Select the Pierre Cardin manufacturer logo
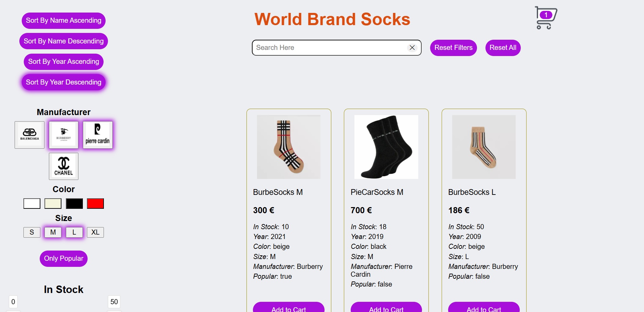Screen dimensions: 644x312 98,134
